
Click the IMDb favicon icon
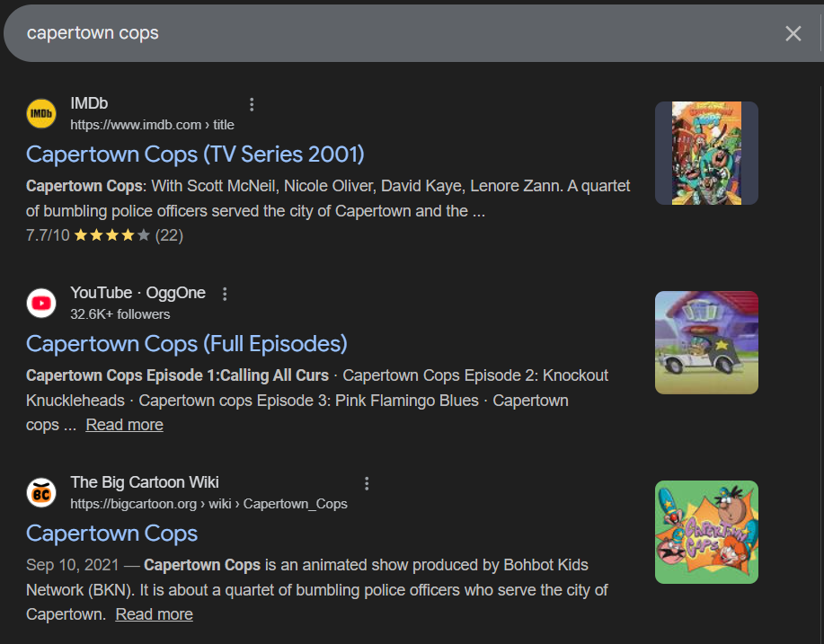[41, 113]
